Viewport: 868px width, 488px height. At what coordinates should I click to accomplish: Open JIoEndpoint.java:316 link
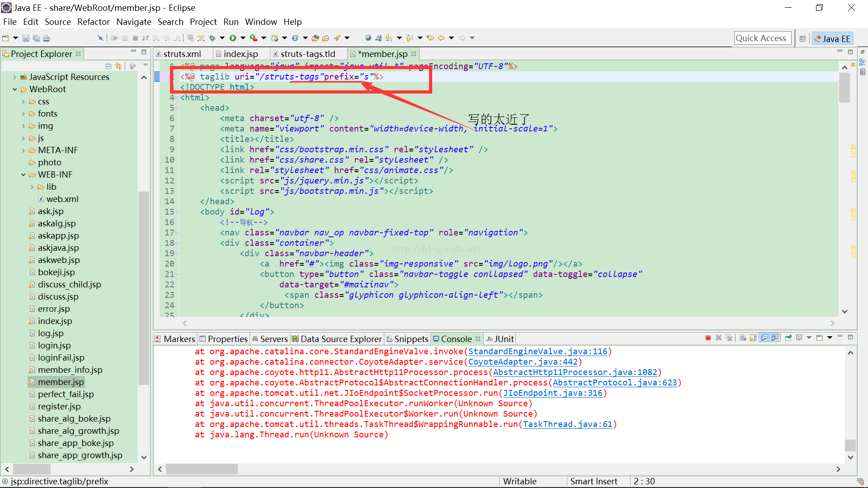(552, 393)
